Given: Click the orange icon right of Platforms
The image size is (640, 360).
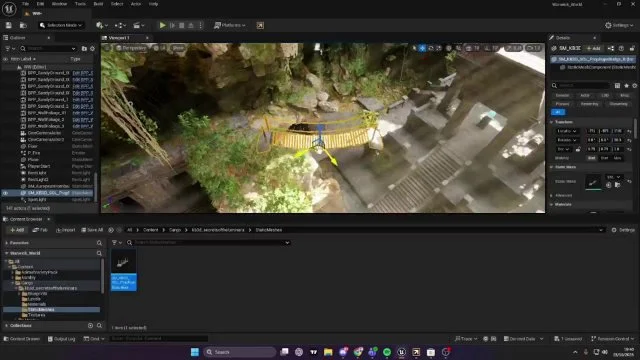Looking at the screenshot, I should [260, 25].
